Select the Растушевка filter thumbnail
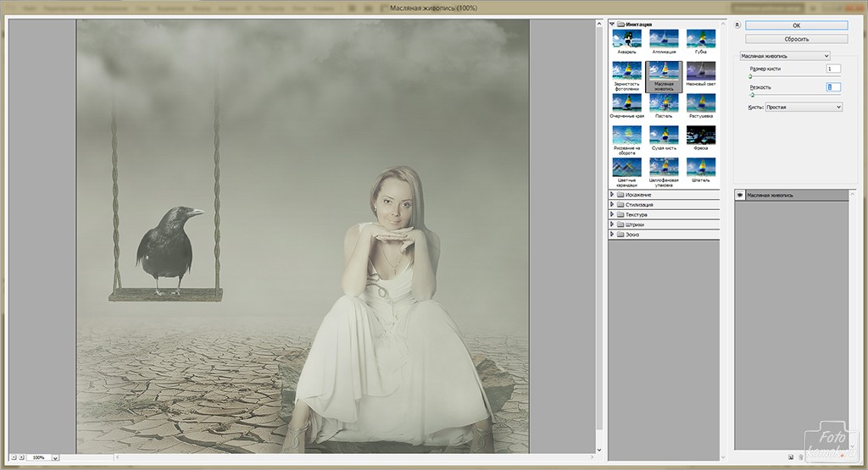The image size is (868, 470). point(701,103)
